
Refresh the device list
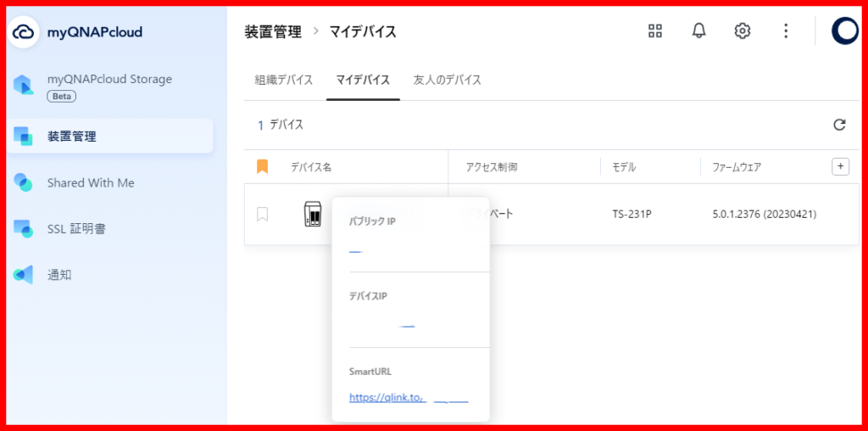coord(840,125)
